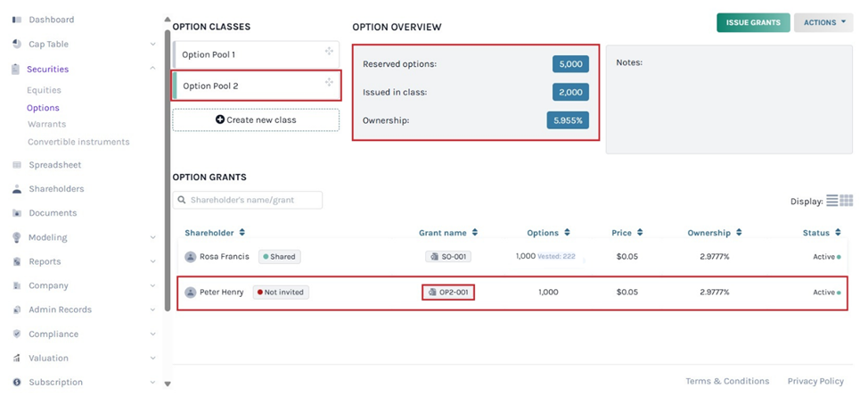Open Options under Securities
The height and width of the screenshot is (396, 868).
point(43,108)
